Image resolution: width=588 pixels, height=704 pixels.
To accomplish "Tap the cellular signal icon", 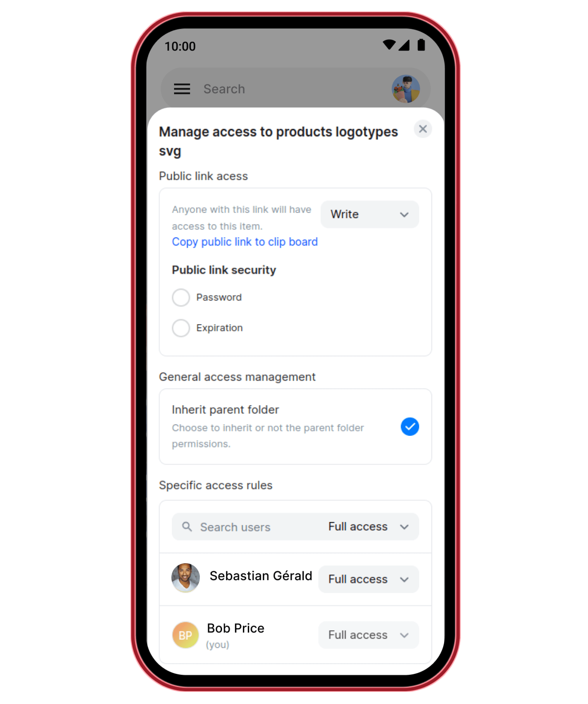I will 404,45.
